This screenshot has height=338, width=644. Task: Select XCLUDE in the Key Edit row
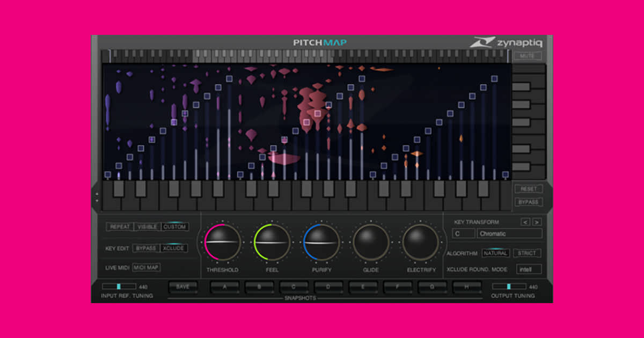(x=173, y=248)
